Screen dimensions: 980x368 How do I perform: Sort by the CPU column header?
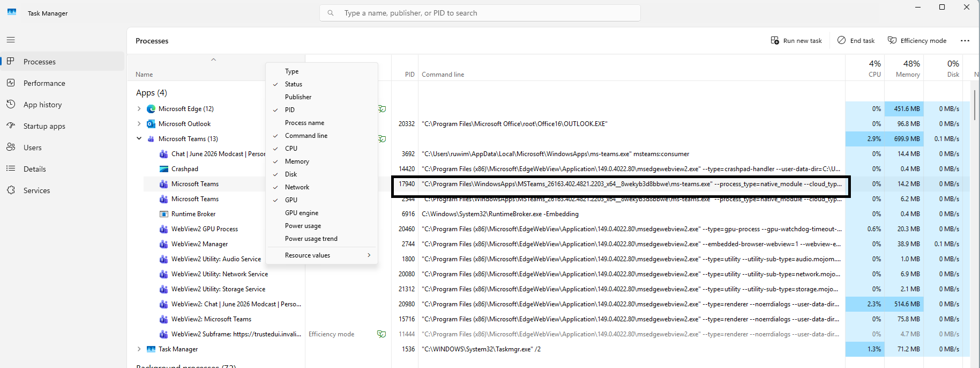click(865, 68)
